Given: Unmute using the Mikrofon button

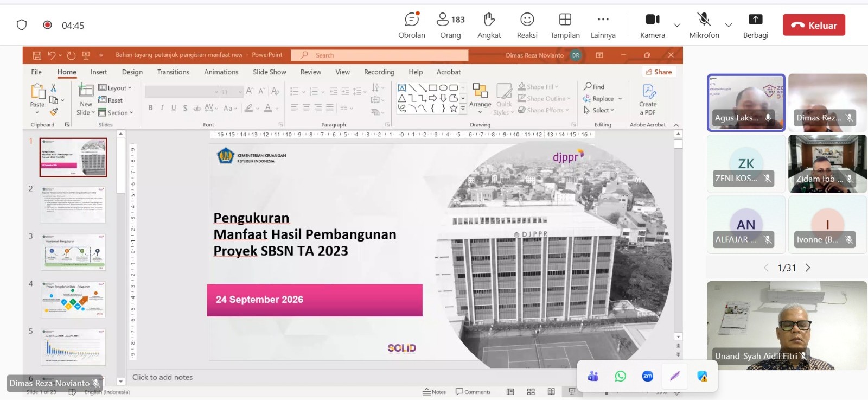Looking at the screenshot, I should (x=704, y=26).
